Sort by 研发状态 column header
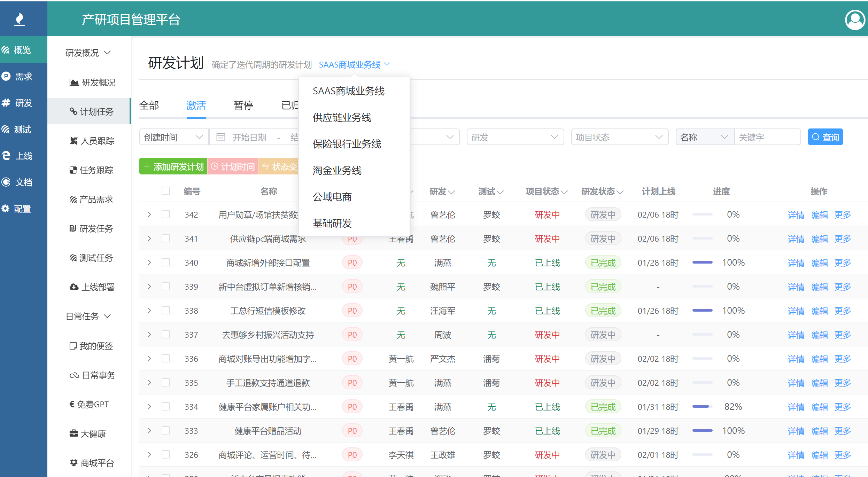 pyautogui.click(x=602, y=191)
